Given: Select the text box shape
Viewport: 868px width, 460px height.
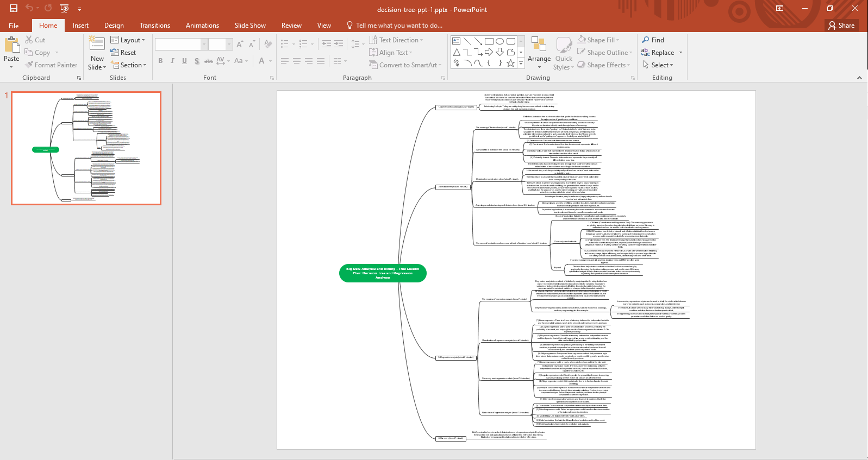Looking at the screenshot, I should click(x=457, y=41).
